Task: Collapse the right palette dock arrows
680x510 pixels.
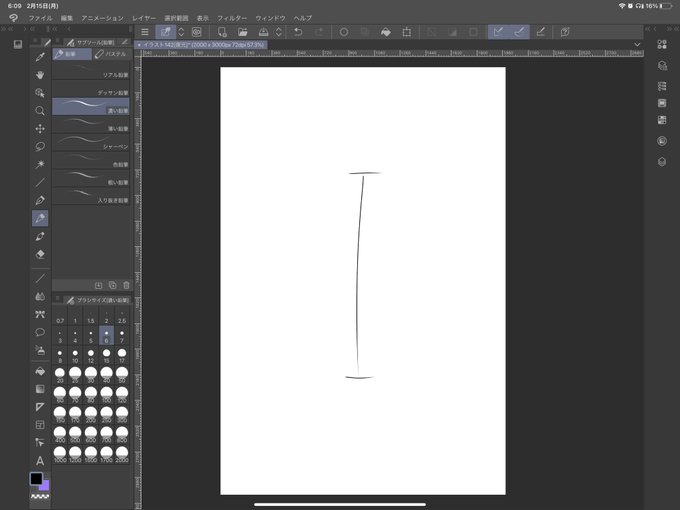Action: click(671, 29)
